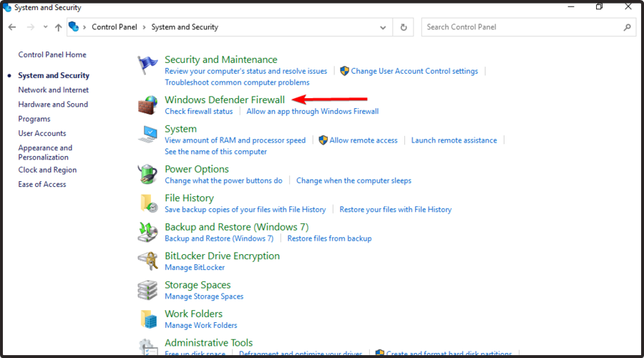Open the System heading link
Image resolution: width=644 pixels, height=358 pixels.
click(181, 129)
